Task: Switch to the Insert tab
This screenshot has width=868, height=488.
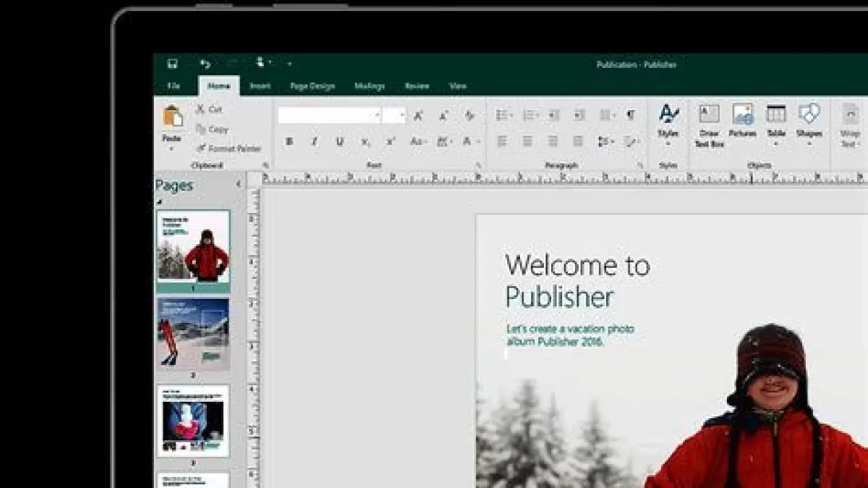Action: 260,86
